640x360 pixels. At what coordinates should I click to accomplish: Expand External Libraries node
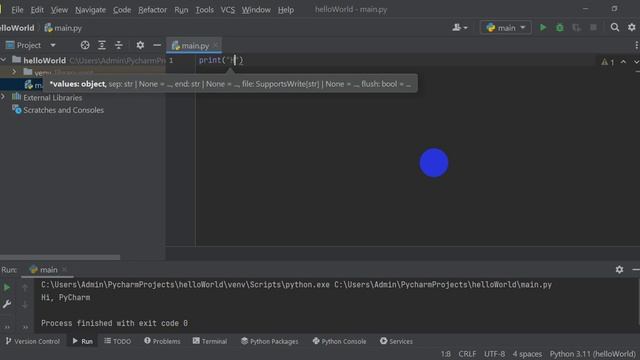(x=3, y=97)
